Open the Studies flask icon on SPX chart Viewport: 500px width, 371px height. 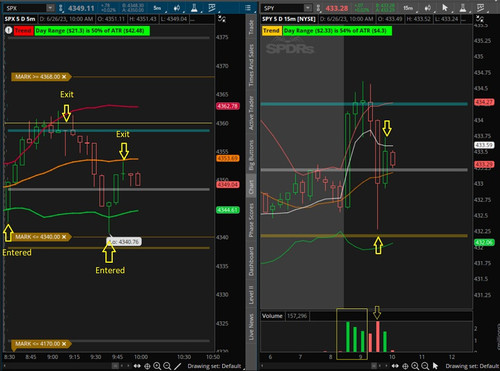pos(194,8)
